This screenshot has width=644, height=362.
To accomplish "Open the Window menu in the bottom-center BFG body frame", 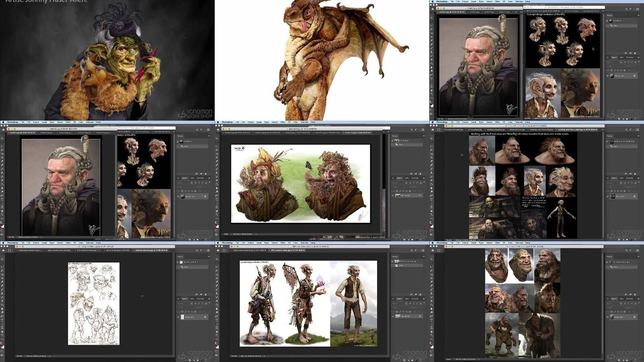I will [x=304, y=243].
